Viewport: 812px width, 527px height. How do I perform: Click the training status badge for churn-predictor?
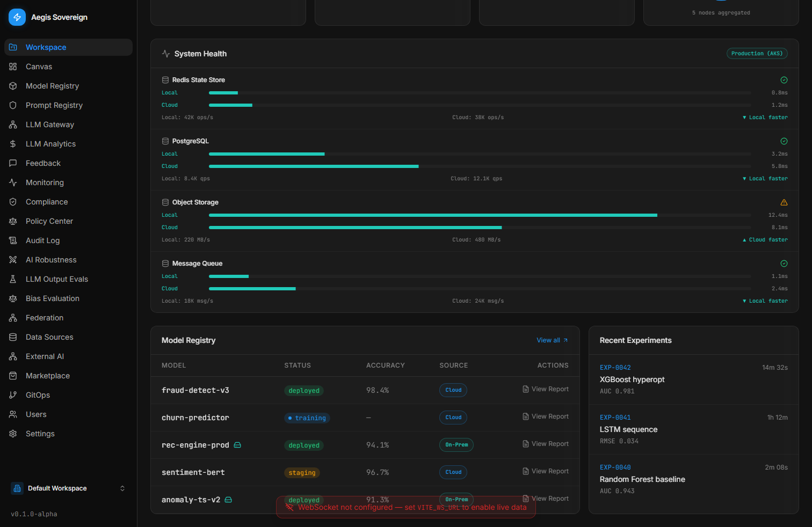point(307,418)
